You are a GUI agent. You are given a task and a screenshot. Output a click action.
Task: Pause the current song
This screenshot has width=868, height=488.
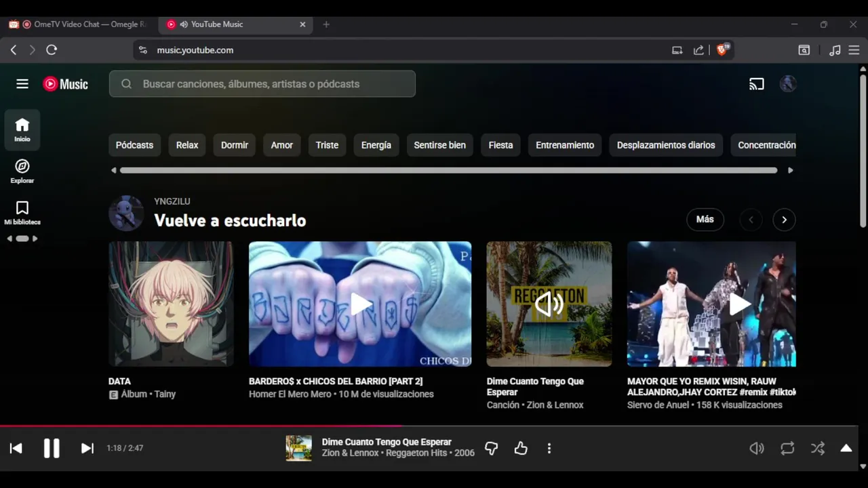tap(52, 448)
